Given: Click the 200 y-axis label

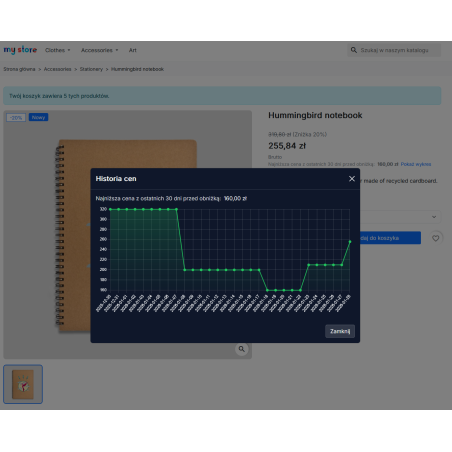Looking at the screenshot, I should [103, 269].
